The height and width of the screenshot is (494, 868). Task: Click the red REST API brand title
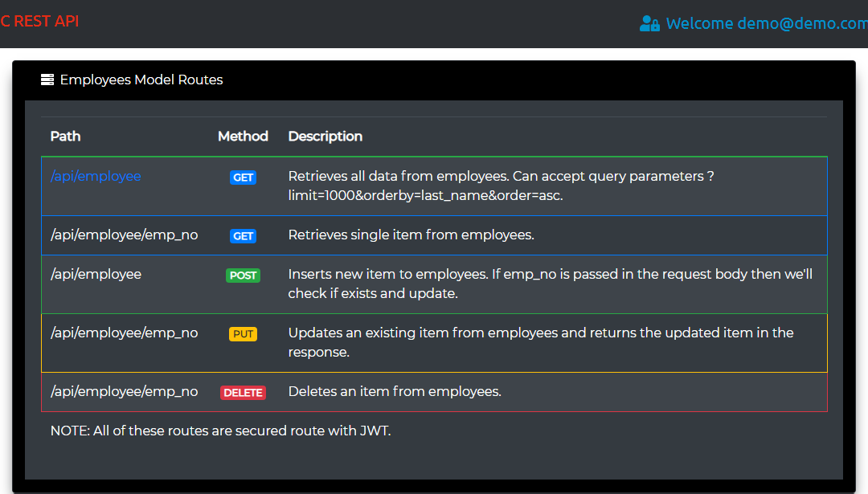pyautogui.click(x=39, y=22)
